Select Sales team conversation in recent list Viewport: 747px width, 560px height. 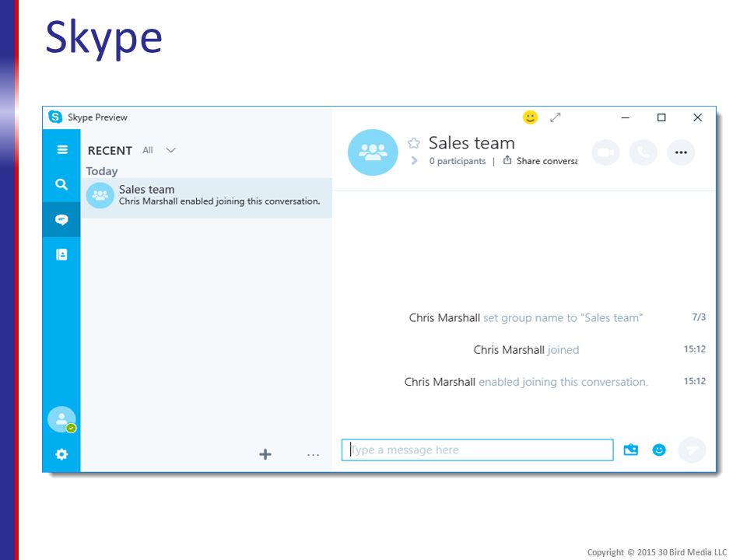tap(206, 198)
